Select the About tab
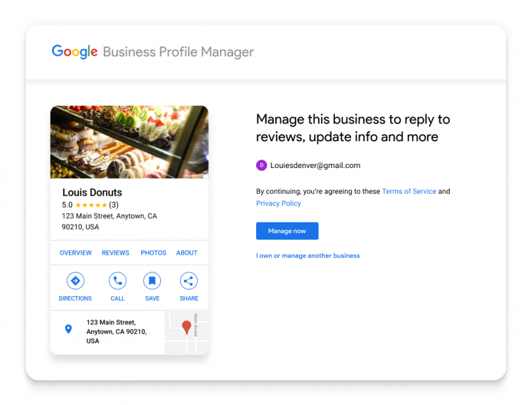The height and width of the screenshot is (405, 532). pyautogui.click(x=187, y=253)
